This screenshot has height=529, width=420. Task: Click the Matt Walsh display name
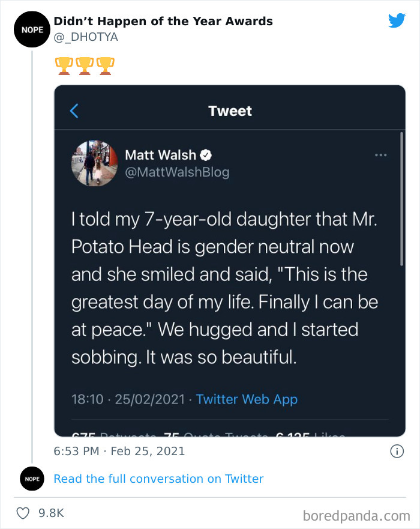[161, 155]
